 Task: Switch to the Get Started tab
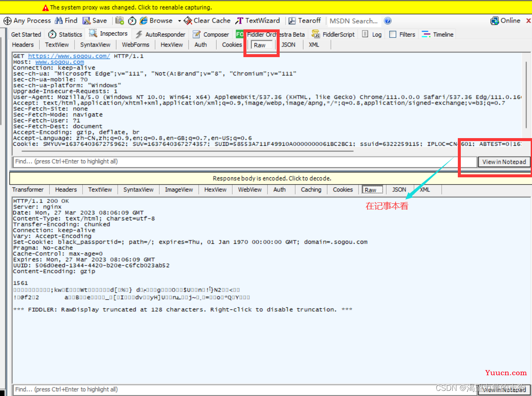coord(26,35)
